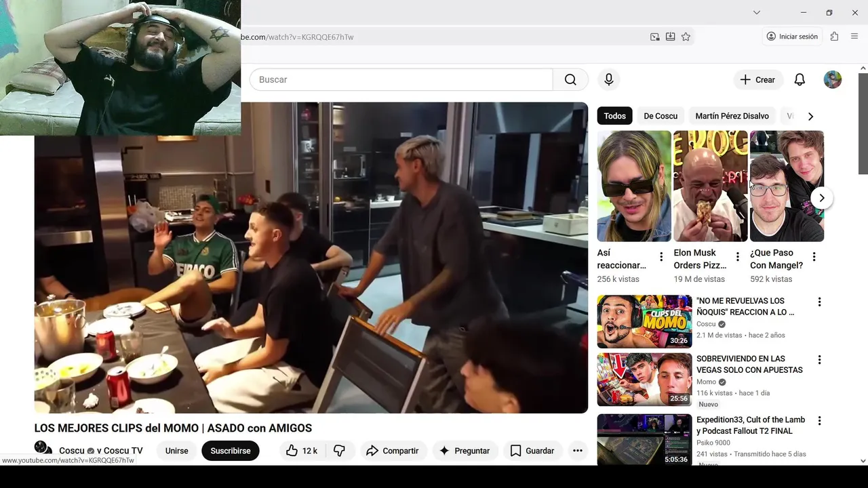Open the browser hamburger menu
The height and width of the screenshot is (488, 868).
(854, 37)
